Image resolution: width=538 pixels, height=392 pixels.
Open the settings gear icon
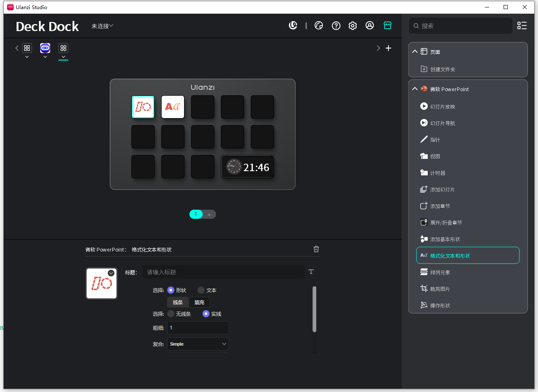click(x=353, y=26)
